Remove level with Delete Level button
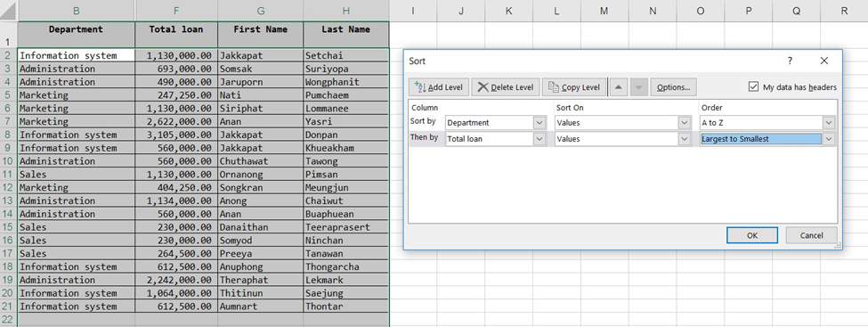Screen dimensions: 868x327 pyautogui.click(x=506, y=87)
